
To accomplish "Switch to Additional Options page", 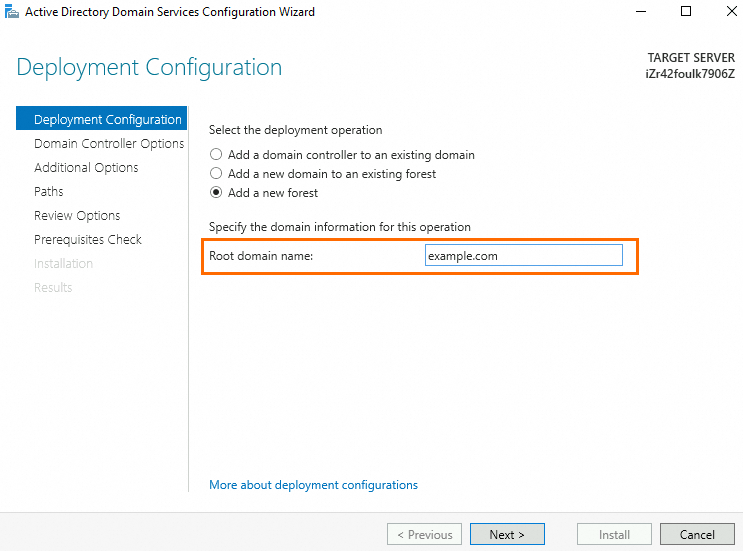I will [x=86, y=167].
